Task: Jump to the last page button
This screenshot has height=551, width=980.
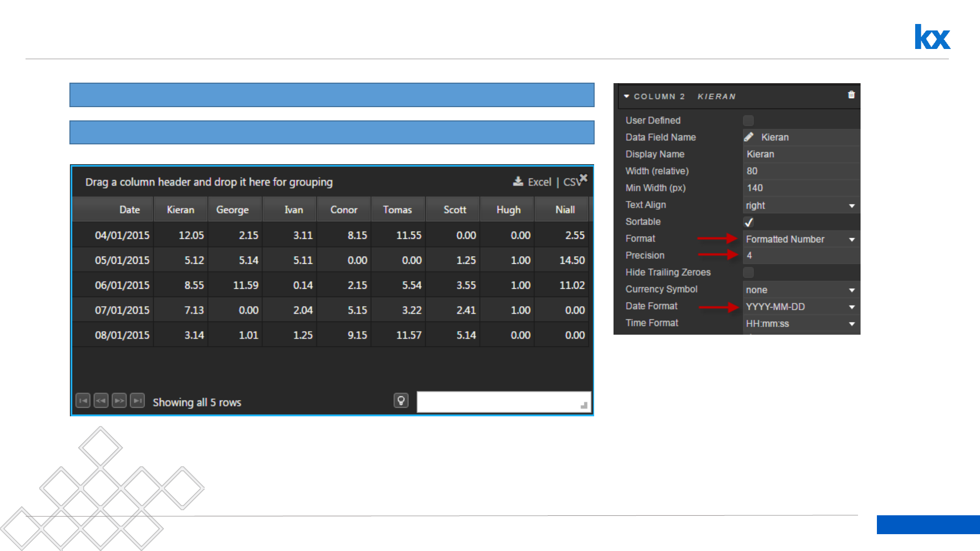Action: (137, 401)
